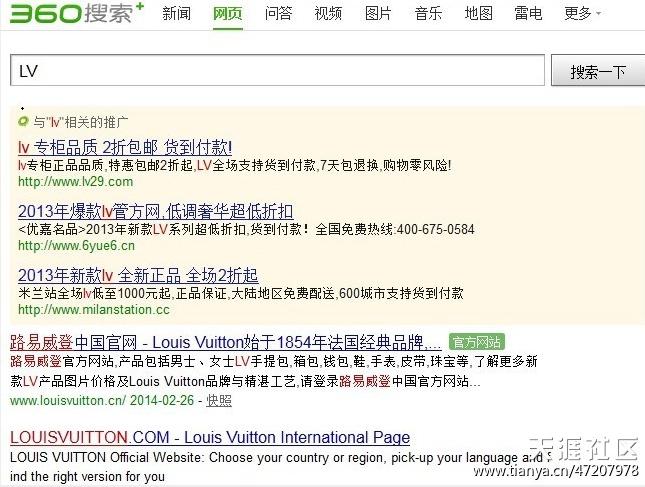Click the URL http://www.milanstation.cc
Viewport: 645px width, 487px height.
coord(94,309)
